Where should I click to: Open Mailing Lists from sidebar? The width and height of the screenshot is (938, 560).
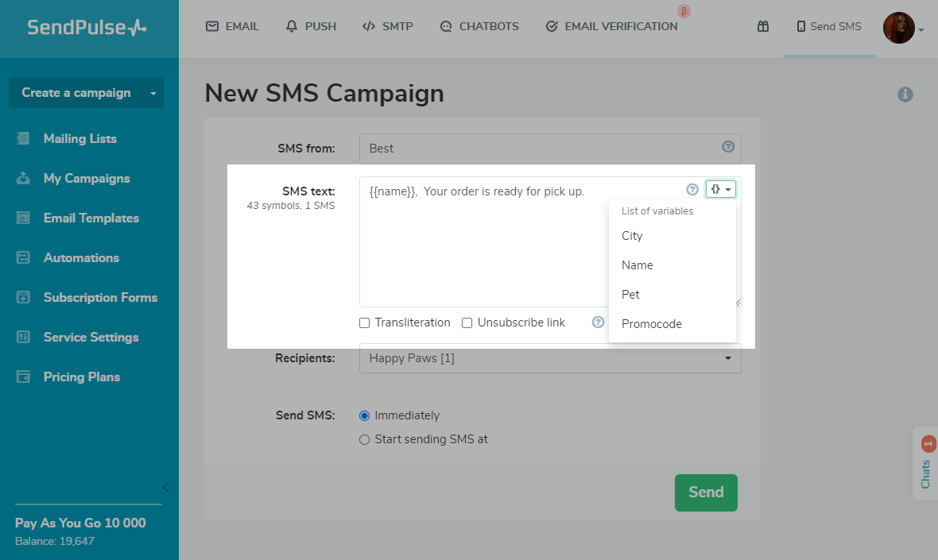[x=79, y=138]
